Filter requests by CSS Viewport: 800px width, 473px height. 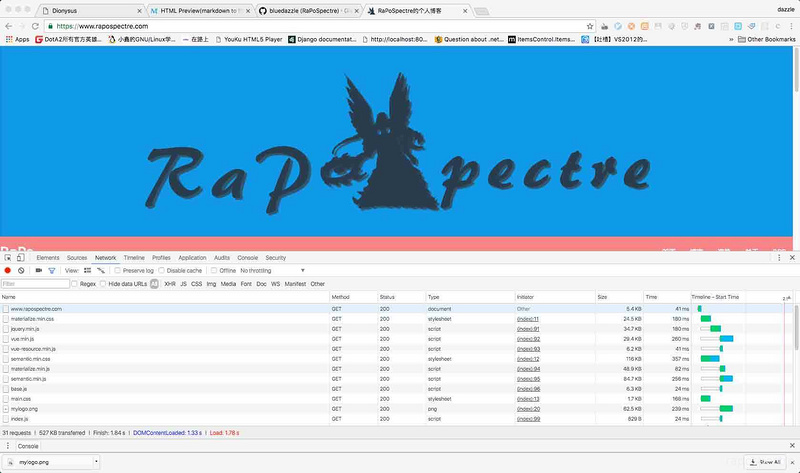pos(196,284)
